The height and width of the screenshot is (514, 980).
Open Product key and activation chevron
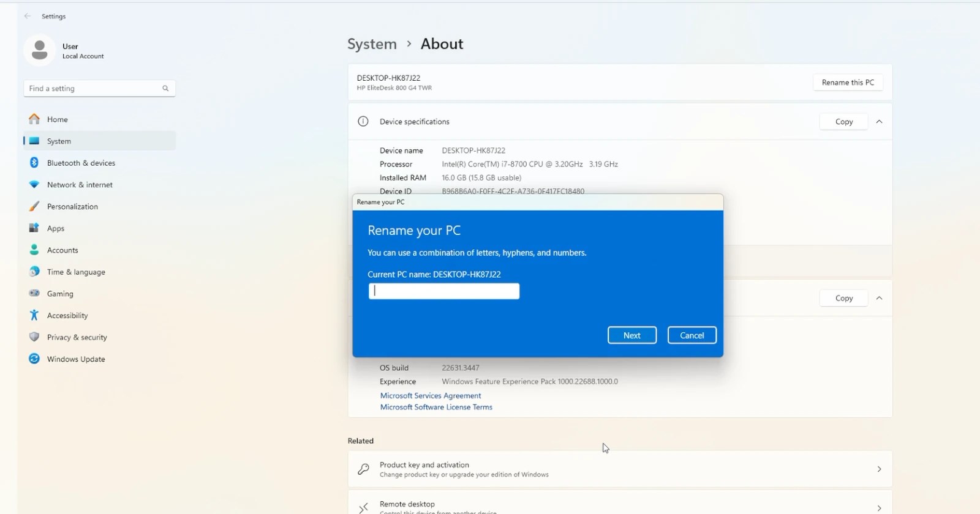tap(879, 469)
